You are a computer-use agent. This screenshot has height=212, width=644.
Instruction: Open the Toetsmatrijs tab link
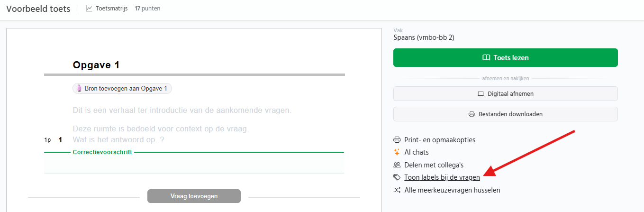coord(111,9)
